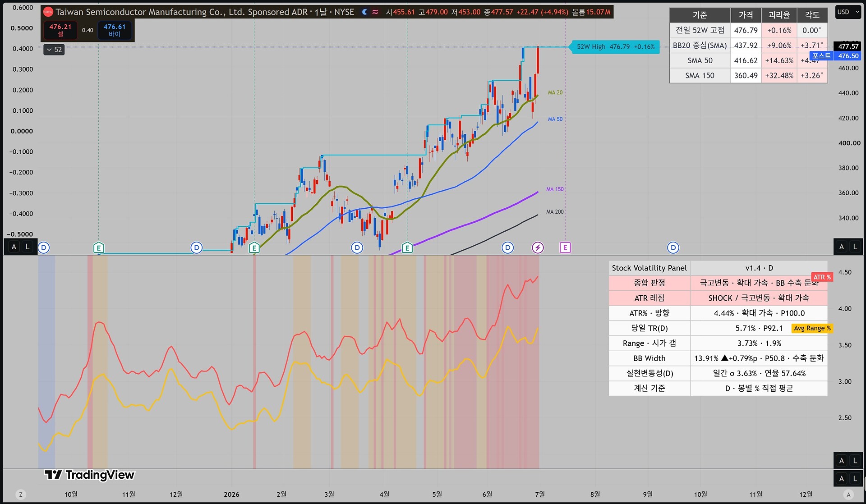Open the dividend marker in mid-June
The width and height of the screenshot is (866, 504).
coord(507,247)
